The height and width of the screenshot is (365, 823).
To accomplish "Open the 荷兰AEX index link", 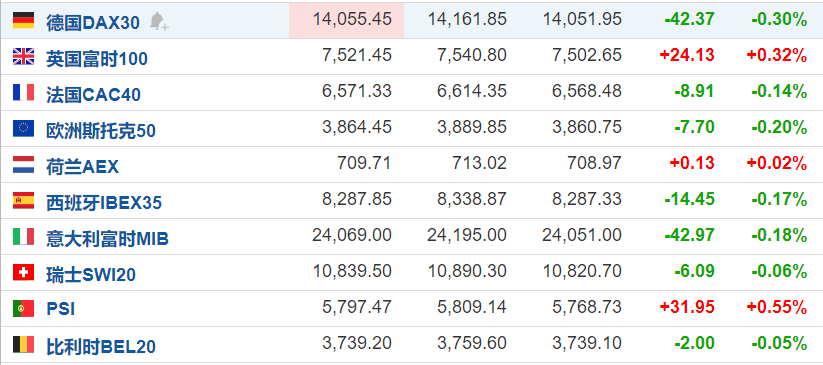I will pyautogui.click(x=82, y=166).
